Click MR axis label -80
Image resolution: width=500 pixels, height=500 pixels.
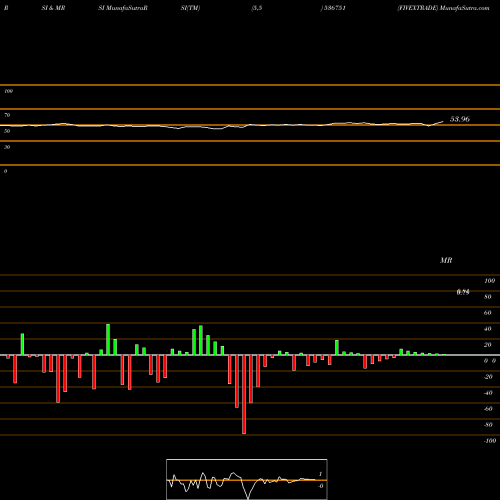point(488,425)
